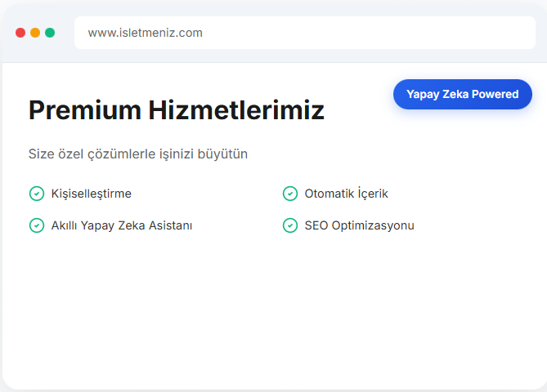Click the words Size özel in the subtitle
The width and height of the screenshot is (547, 392).
[54, 154]
